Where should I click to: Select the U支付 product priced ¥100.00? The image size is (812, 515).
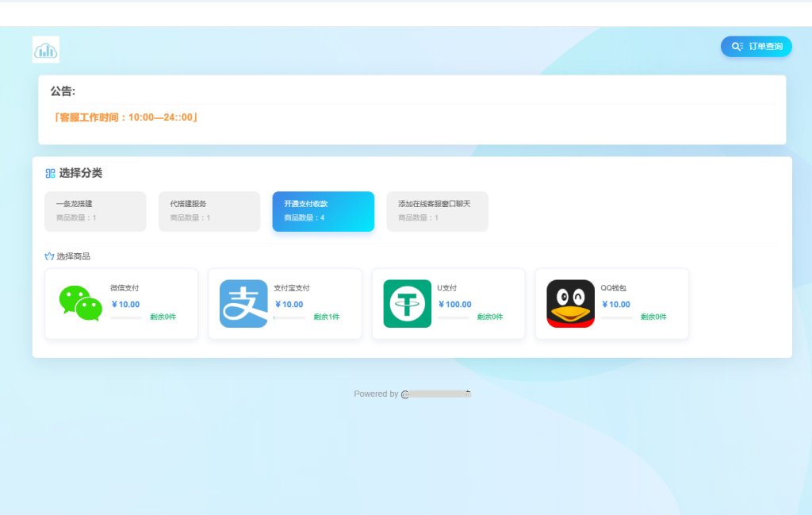click(x=448, y=303)
